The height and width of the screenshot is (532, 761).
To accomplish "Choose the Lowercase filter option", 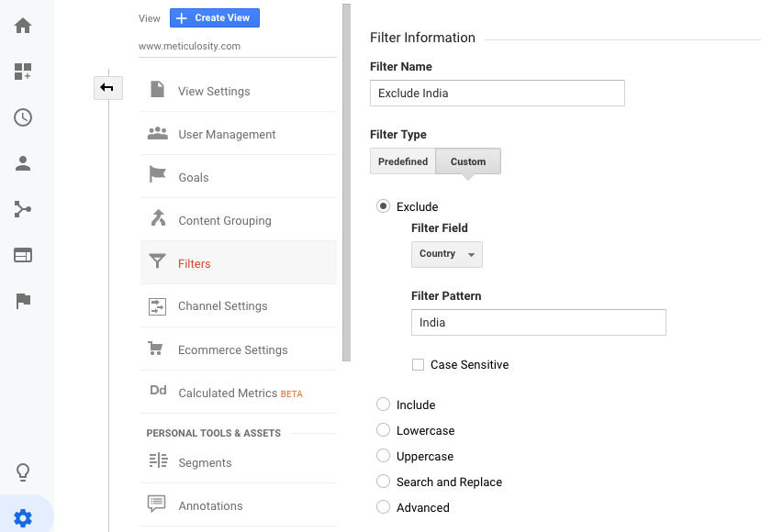I will [x=384, y=430].
